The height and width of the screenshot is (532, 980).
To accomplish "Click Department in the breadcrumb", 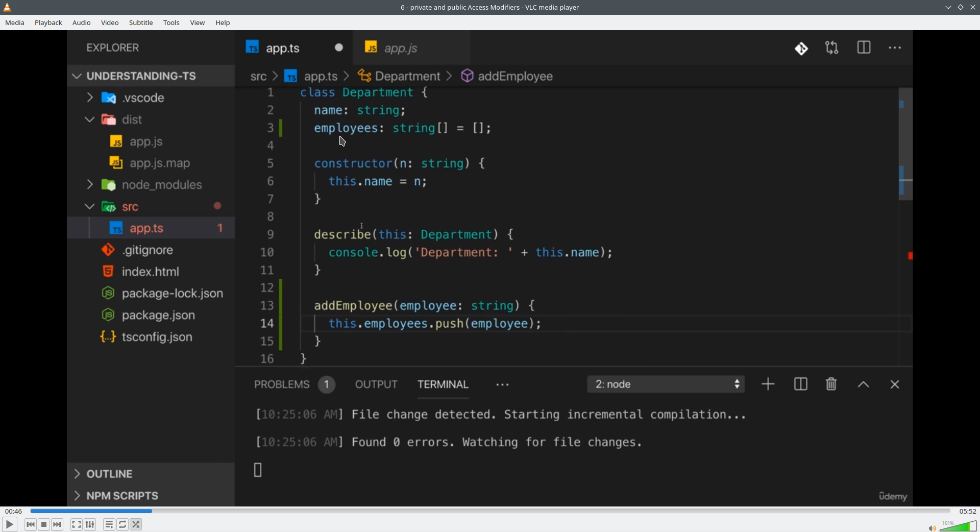I will tap(407, 77).
